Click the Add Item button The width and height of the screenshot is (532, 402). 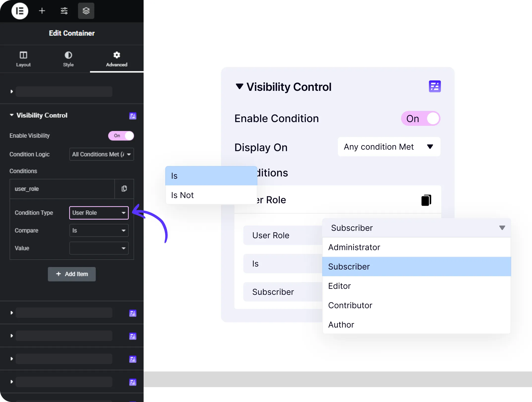tap(72, 274)
